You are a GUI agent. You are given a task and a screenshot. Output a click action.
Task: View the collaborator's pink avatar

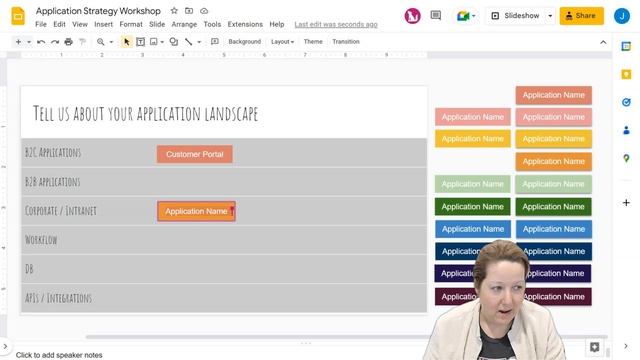click(x=412, y=16)
